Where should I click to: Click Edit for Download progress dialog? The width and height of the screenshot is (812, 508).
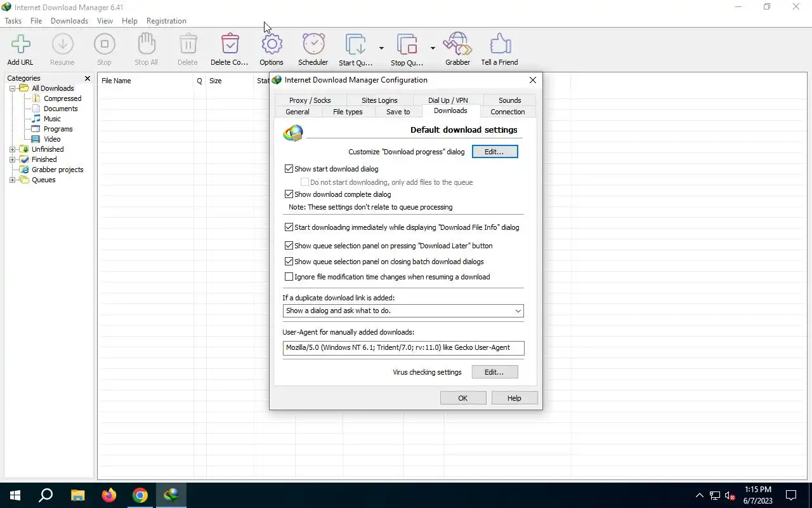tap(495, 152)
